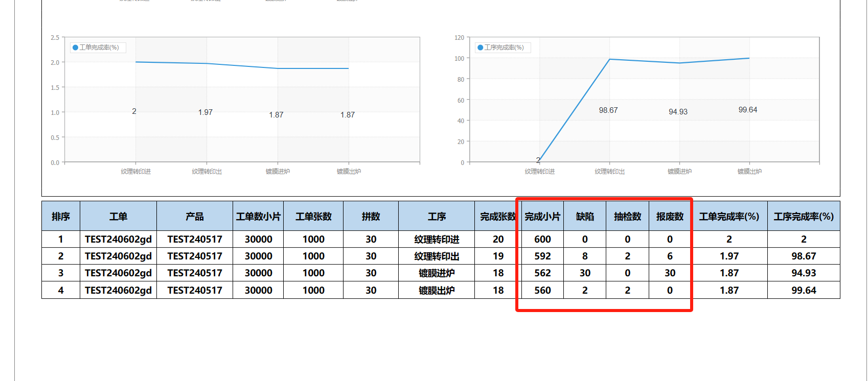Viewport: 868px width, 381px height.
Task: Click the 报废数 column header
Action: pyautogui.click(x=670, y=217)
